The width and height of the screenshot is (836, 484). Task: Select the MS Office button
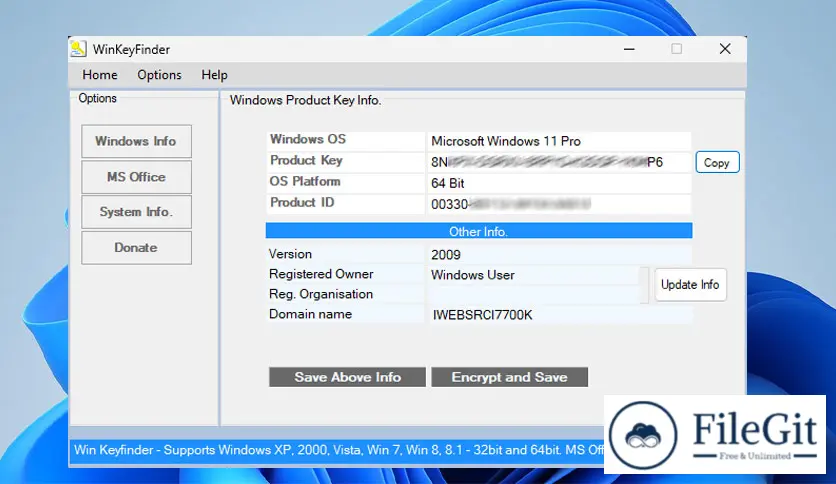pyautogui.click(x=136, y=177)
